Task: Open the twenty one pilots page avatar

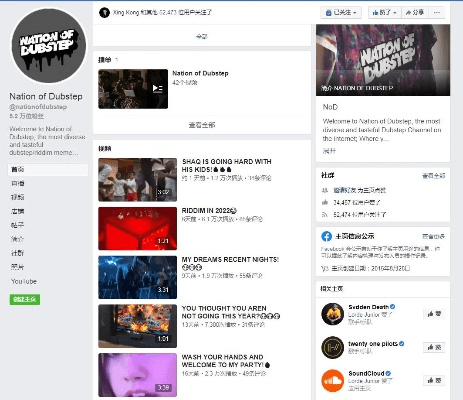Action: pos(333,347)
